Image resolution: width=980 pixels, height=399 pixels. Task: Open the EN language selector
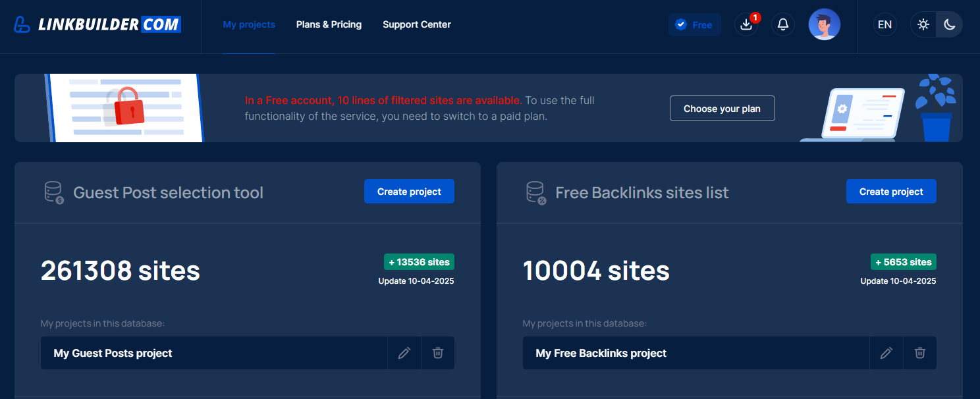coord(885,24)
